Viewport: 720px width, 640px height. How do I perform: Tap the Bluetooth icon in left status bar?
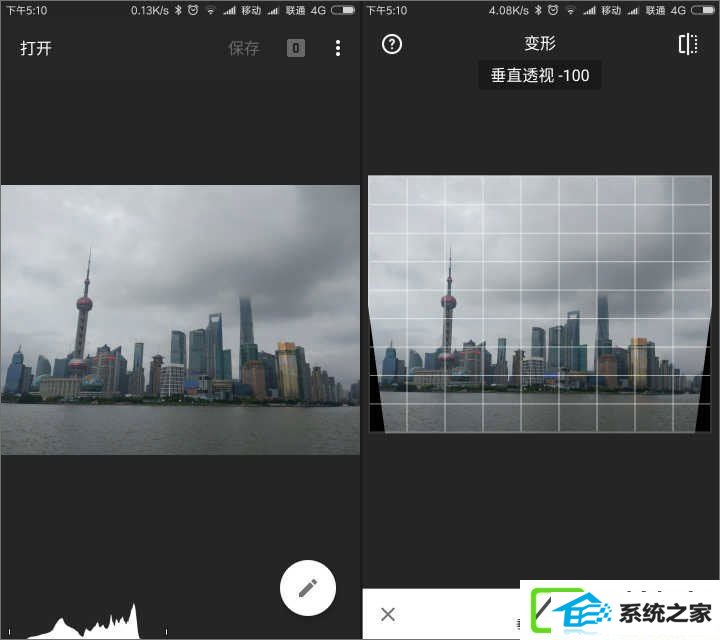(178, 10)
